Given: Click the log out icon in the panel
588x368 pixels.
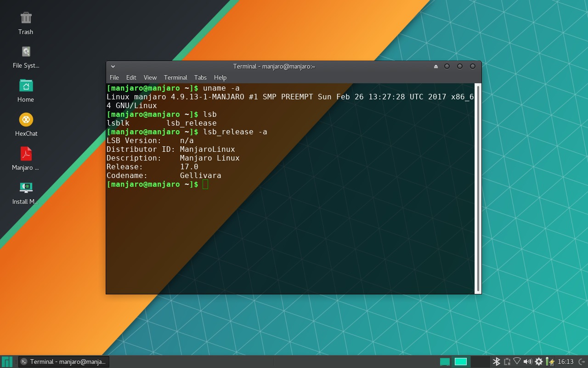Looking at the screenshot, I should tap(582, 362).
